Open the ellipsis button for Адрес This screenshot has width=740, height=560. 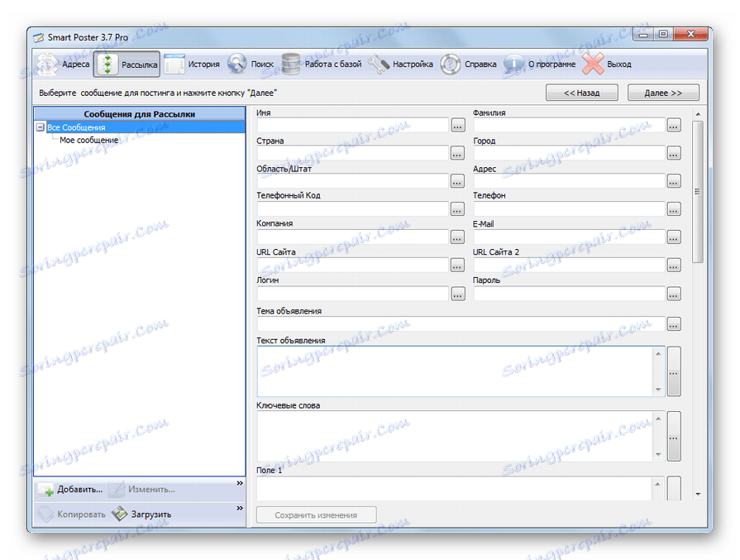[x=674, y=181]
